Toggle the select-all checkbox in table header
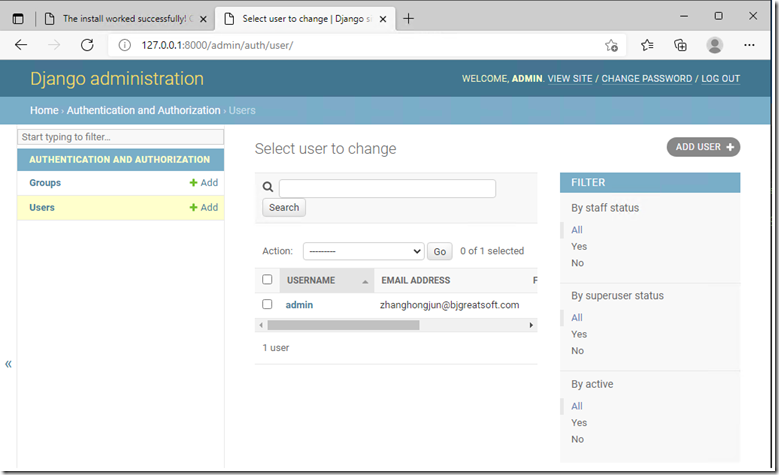 (x=267, y=279)
